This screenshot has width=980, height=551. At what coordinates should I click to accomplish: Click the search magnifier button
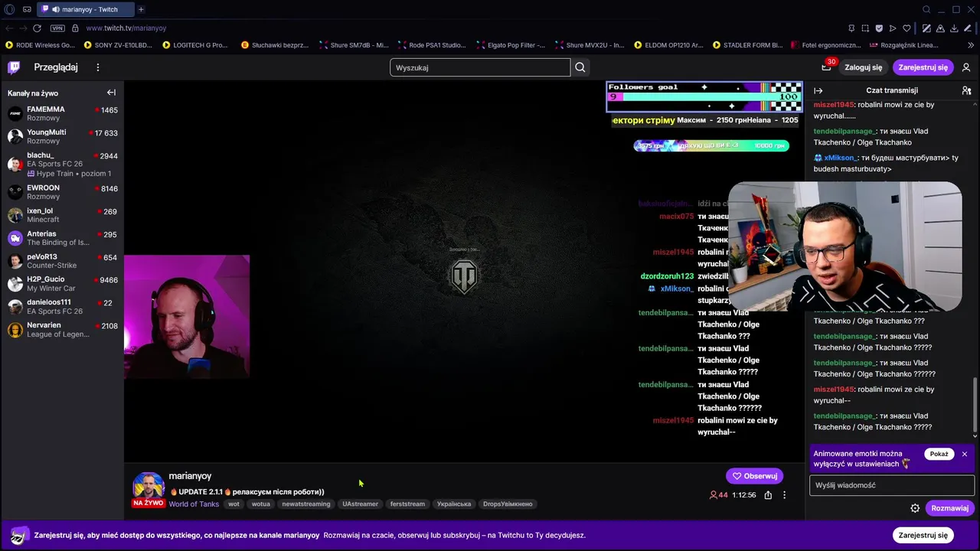pyautogui.click(x=580, y=67)
